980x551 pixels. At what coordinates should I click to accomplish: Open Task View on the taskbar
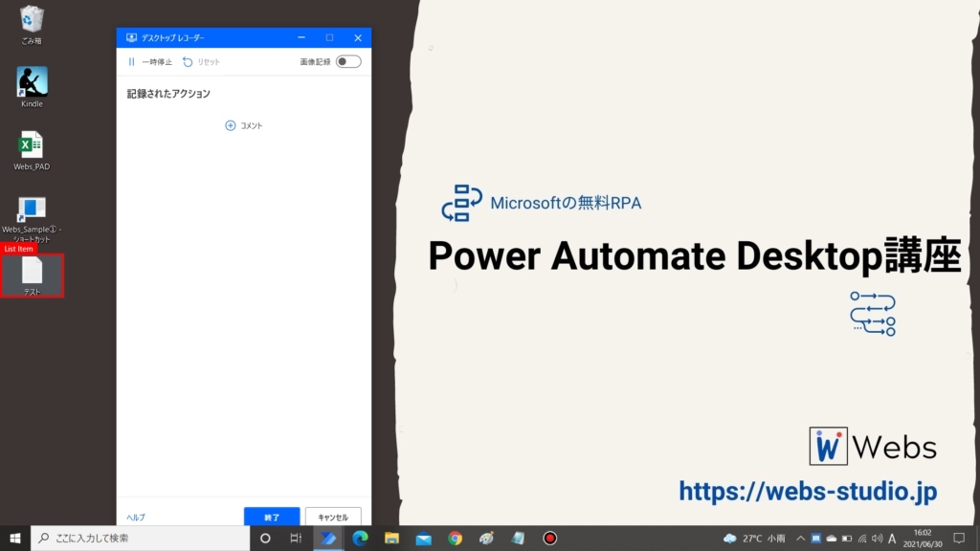[297, 538]
